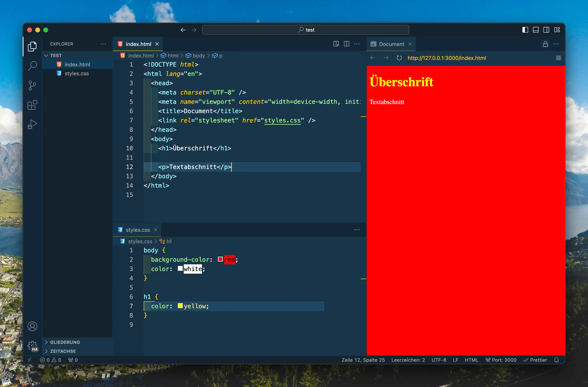Click the Überschrift heading in preview
The height and width of the screenshot is (387, 588).
401,82
